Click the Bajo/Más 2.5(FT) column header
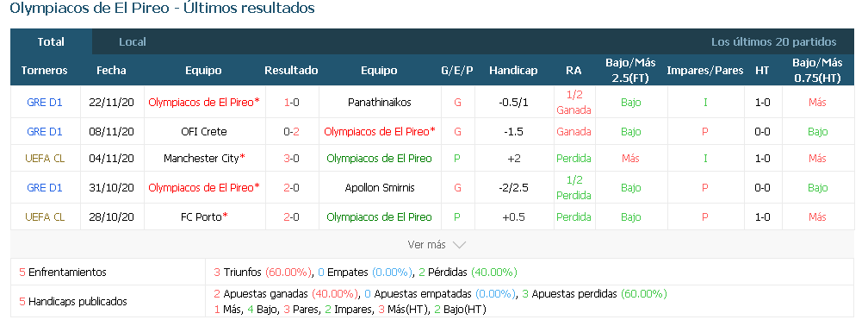868x326 pixels. [x=630, y=71]
